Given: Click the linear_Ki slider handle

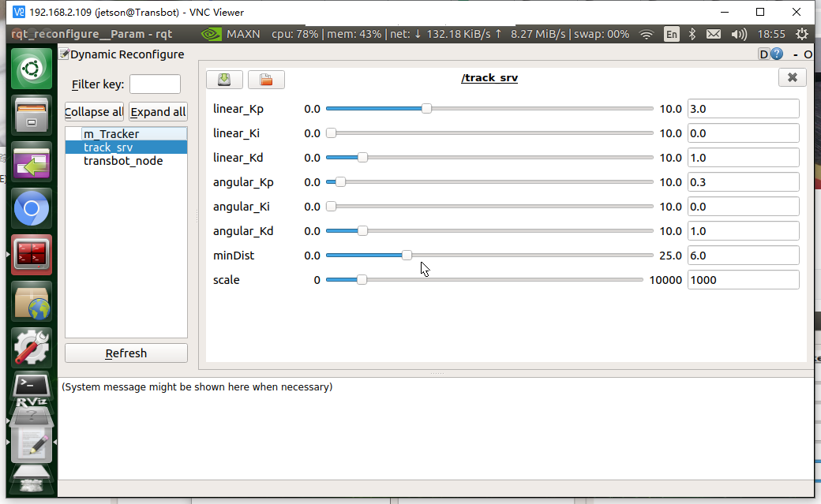Looking at the screenshot, I should [x=331, y=133].
